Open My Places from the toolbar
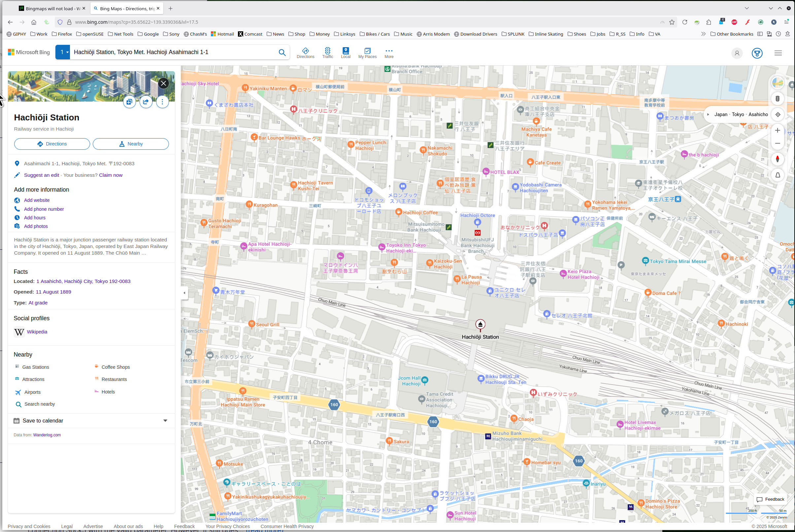 tap(367, 52)
